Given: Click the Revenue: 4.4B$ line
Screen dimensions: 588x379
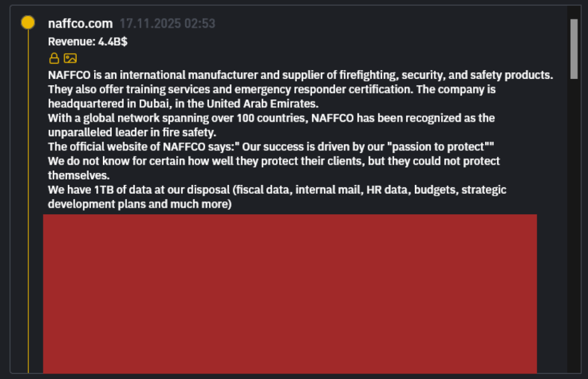Looking at the screenshot, I should (x=88, y=41).
